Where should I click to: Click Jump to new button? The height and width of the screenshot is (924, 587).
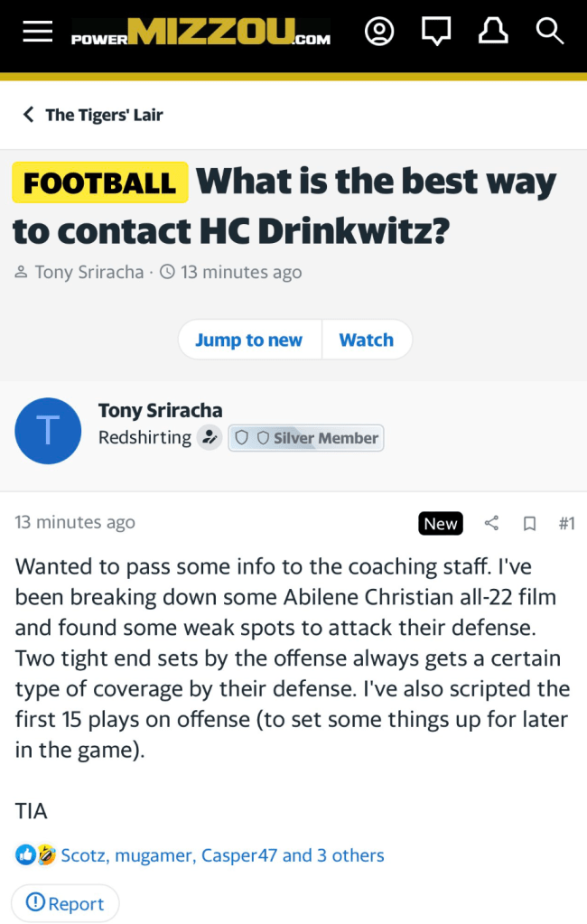[x=248, y=340]
